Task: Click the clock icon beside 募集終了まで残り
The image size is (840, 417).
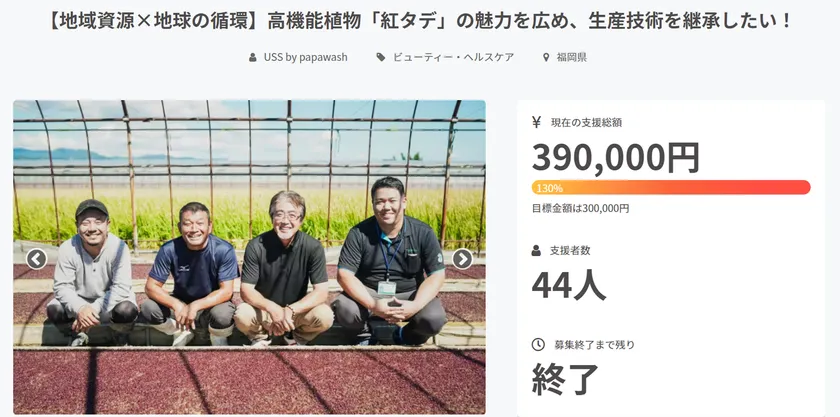Action: click(538, 345)
